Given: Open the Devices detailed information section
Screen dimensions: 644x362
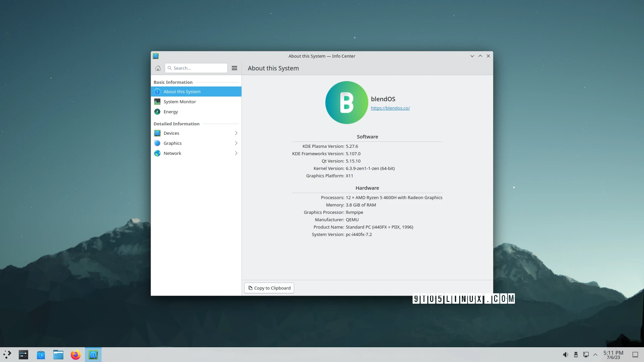Looking at the screenshot, I should (171, 133).
